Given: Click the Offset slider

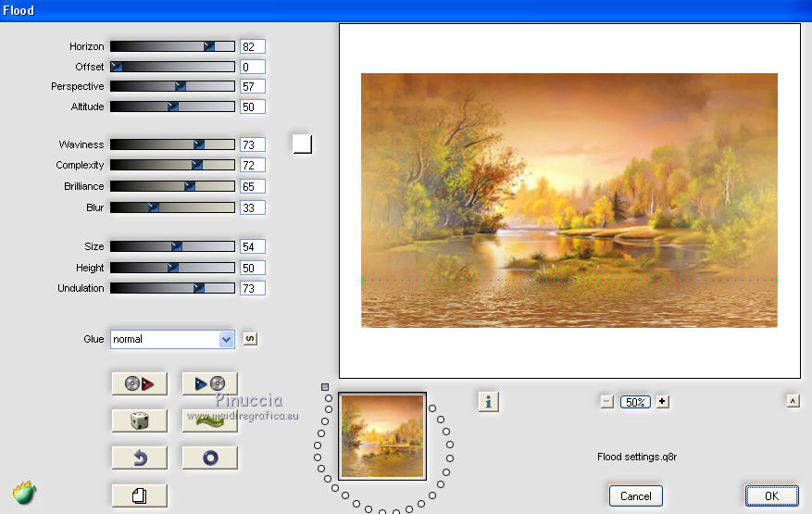Looking at the screenshot, I should coord(172,67).
